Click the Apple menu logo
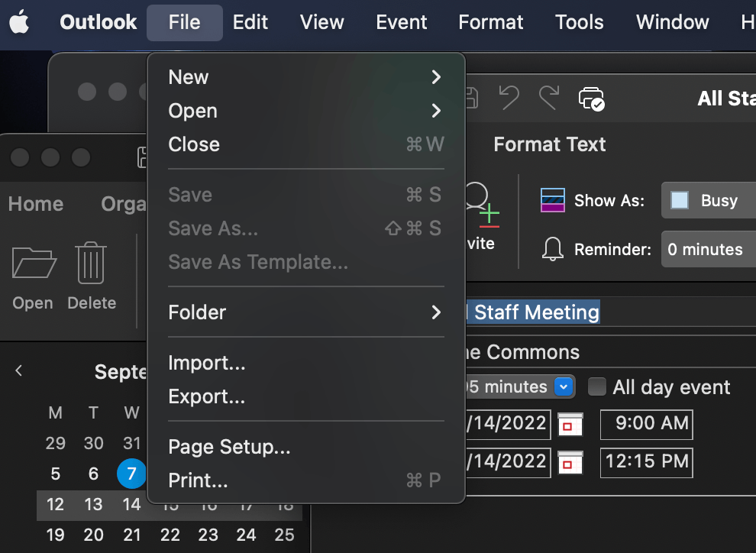This screenshot has width=756, height=553. [19, 22]
